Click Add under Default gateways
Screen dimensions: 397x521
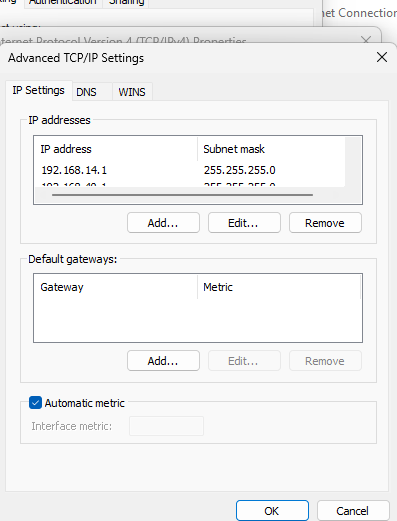click(163, 361)
